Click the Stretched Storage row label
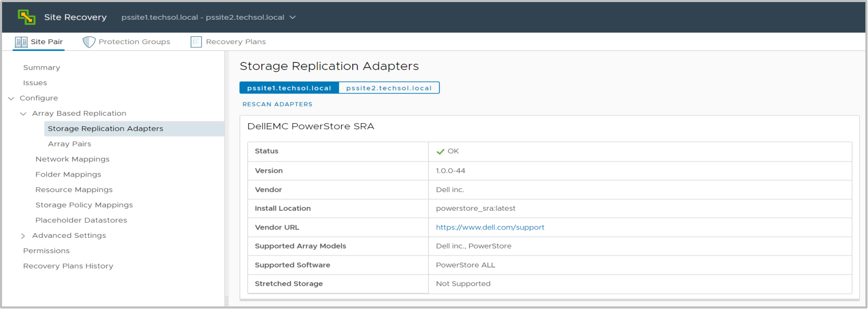 pos(289,284)
